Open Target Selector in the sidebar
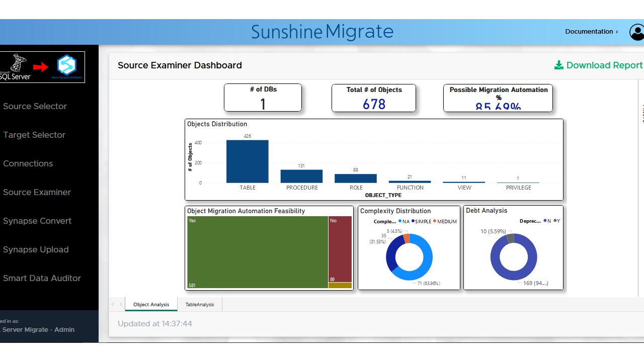This screenshot has height=362, width=644. tap(34, 135)
